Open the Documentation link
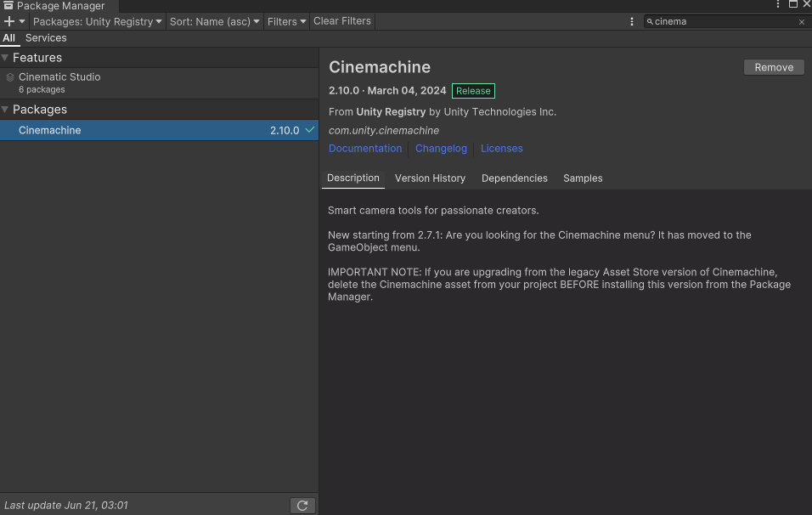812x515 pixels. [365, 148]
